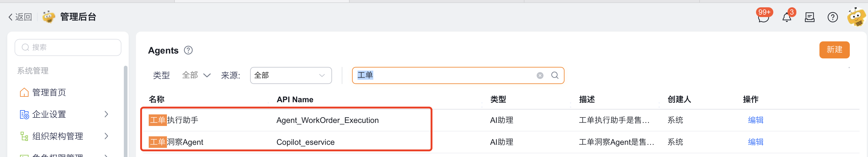Expand the 企业设置 sidebar menu
This screenshot has height=157, width=868.
[x=64, y=114]
